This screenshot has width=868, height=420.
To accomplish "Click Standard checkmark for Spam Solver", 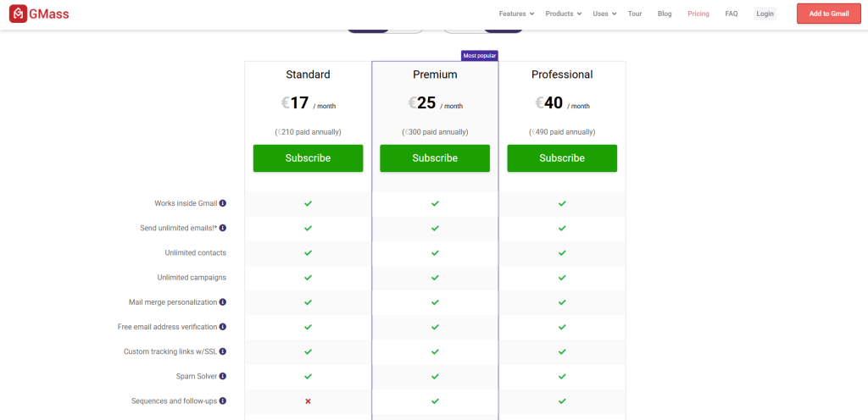I will tap(308, 376).
